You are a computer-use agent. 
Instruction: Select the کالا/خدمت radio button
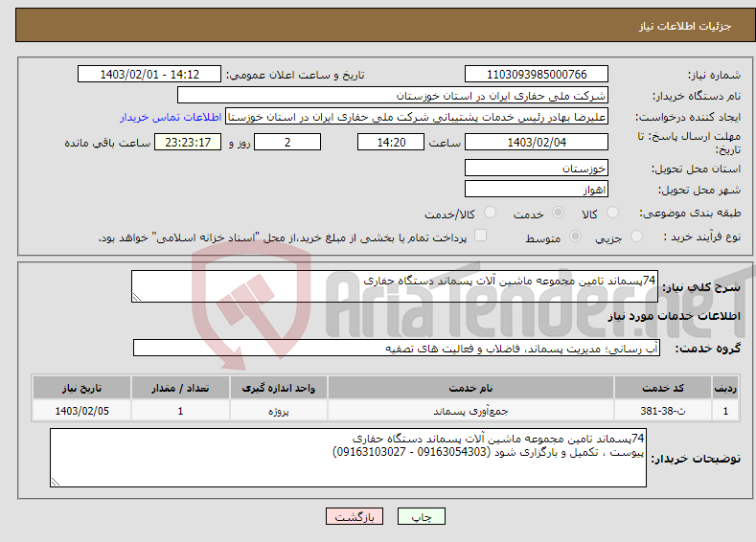tap(490, 213)
